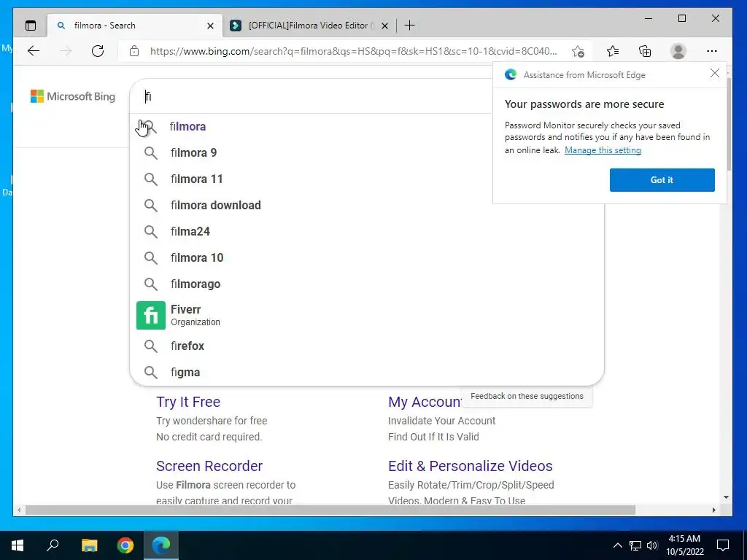This screenshot has height=560, width=747.
Task: Select the "figma" suggestion
Action: 367,373
